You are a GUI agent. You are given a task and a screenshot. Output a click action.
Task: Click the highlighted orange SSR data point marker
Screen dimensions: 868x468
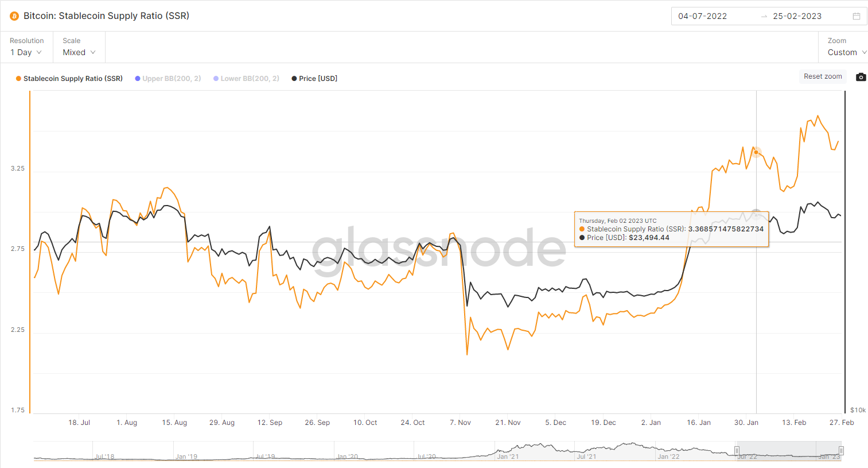756,152
